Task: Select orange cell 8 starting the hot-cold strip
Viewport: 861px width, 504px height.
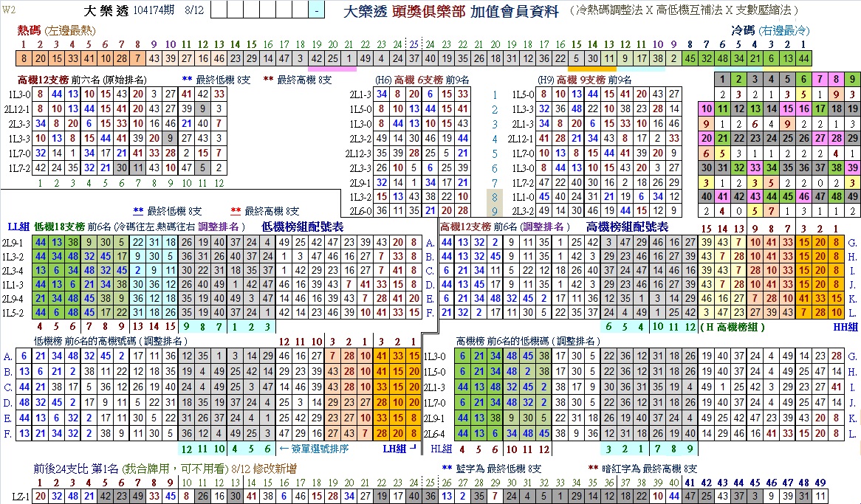Action: click(x=24, y=58)
